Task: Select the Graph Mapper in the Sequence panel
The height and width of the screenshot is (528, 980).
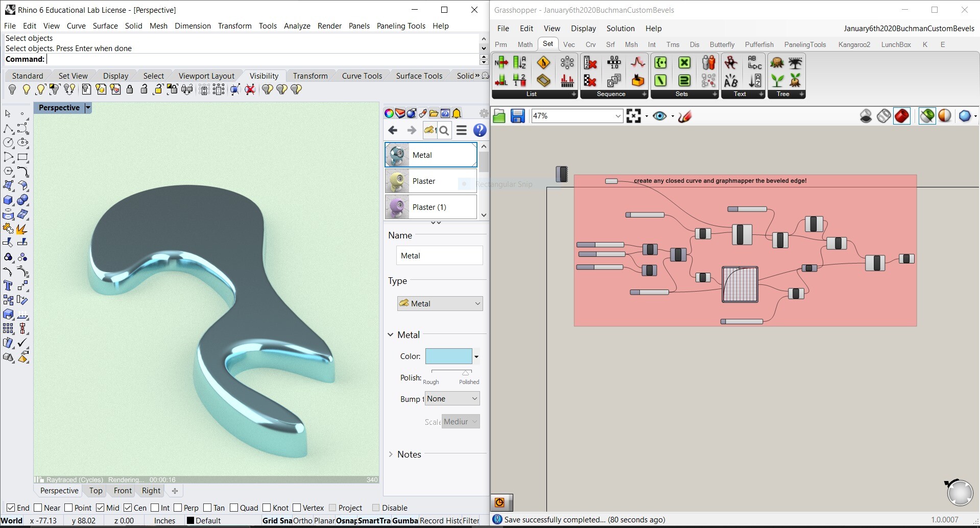Action: tap(637, 62)
